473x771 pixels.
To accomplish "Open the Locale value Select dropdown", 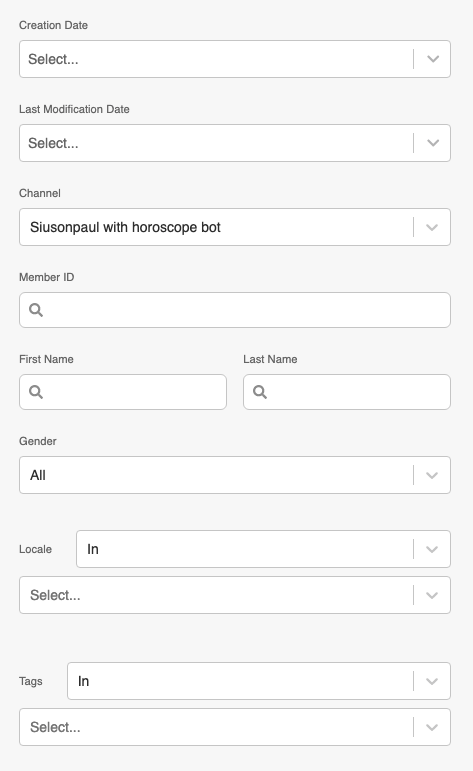I will 235,595.
